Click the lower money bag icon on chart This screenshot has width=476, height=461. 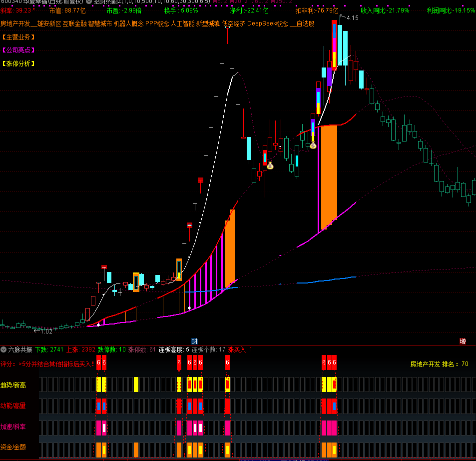pyautogui.click(x=270, y=165)
